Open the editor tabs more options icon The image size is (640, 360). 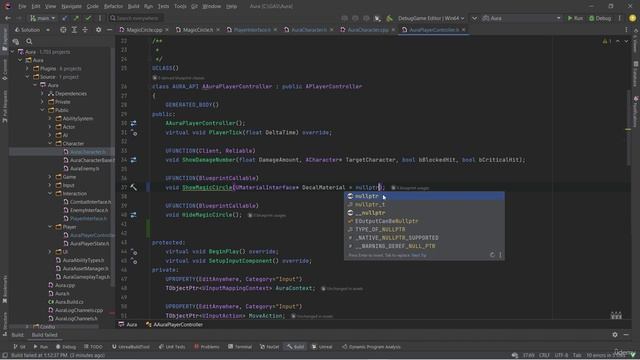(626, 30)
